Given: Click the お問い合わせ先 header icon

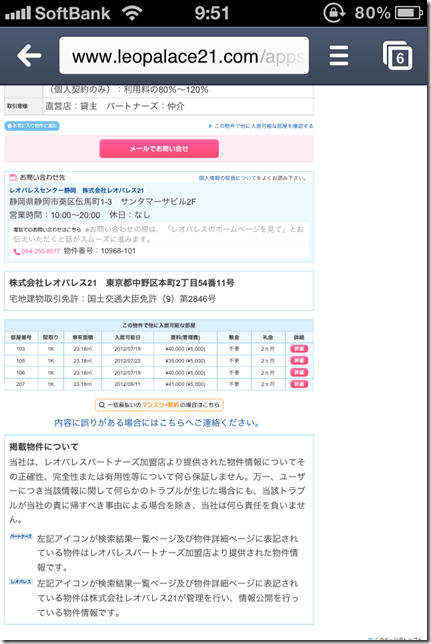Looking at the screenshot, I should click(13, 177).
